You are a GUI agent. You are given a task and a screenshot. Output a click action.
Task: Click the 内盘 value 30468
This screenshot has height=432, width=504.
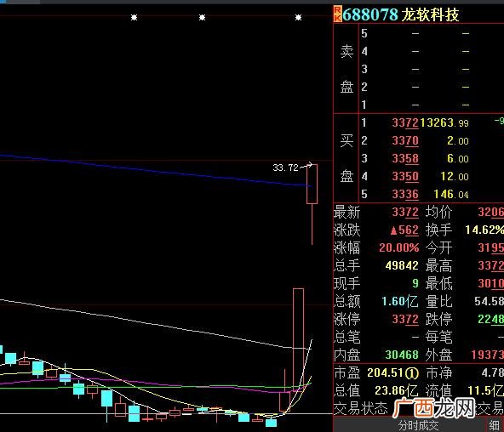coord(402,355)
